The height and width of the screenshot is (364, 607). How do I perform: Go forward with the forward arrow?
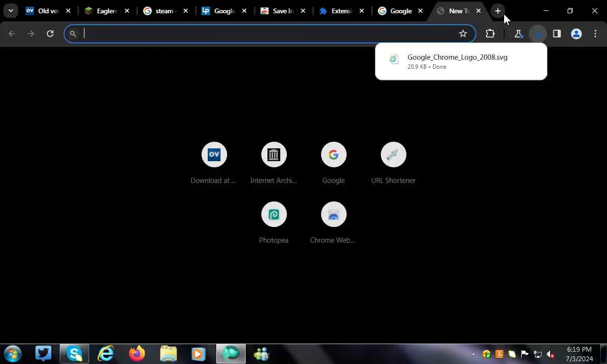point(31,34)
